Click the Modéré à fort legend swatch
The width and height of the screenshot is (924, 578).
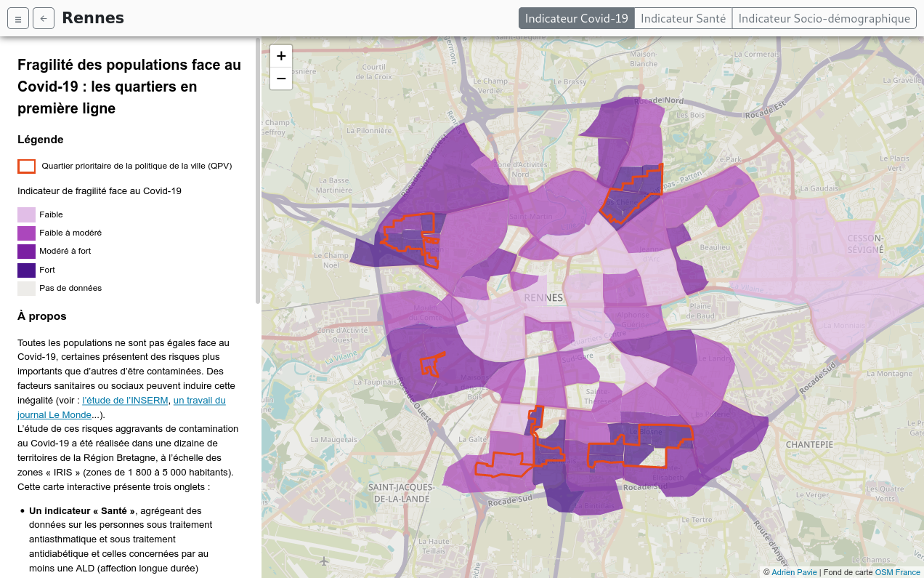click(x=26, y=252)
